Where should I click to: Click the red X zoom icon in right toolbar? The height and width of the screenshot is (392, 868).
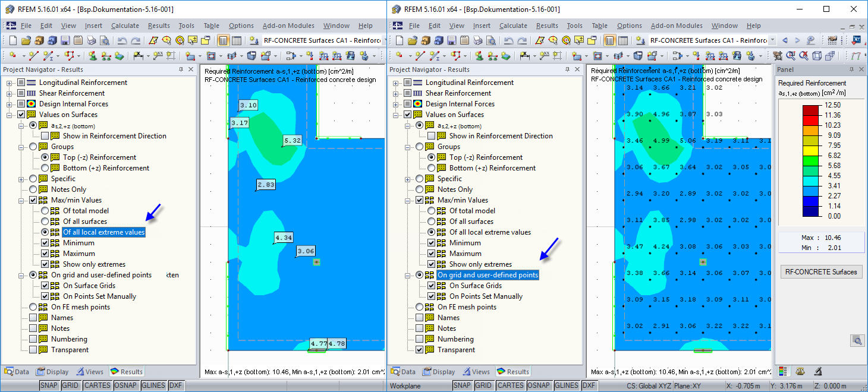coord(804,56)
